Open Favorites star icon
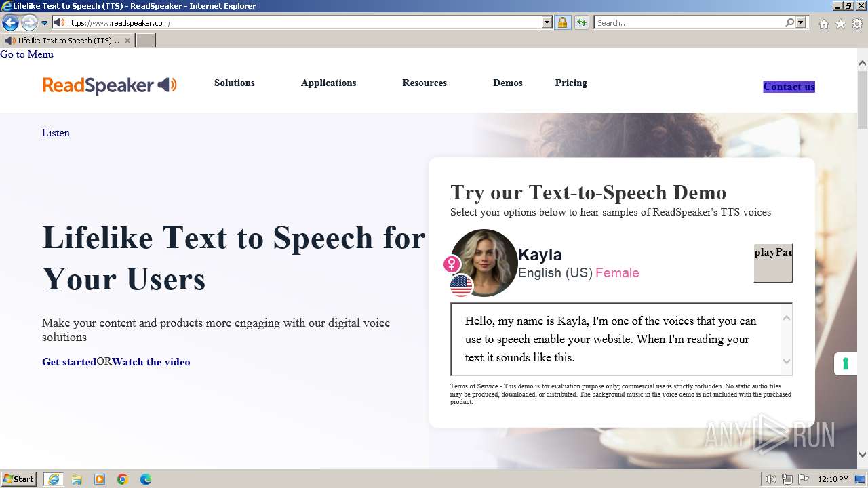This screenshot has width=868, height=488. pyautogui.click(x=840, y=24)
